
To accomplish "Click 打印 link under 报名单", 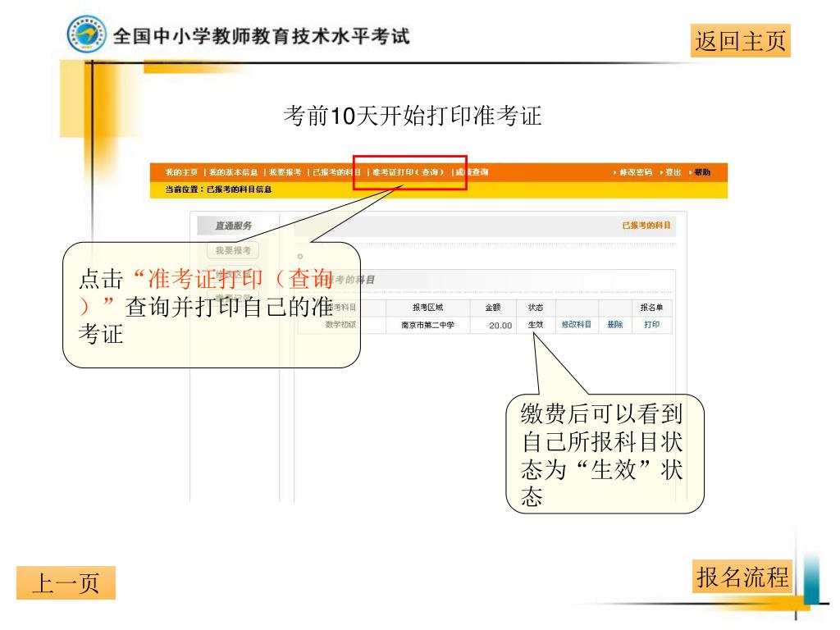I will pyautogui.click(x=652, y=325).
